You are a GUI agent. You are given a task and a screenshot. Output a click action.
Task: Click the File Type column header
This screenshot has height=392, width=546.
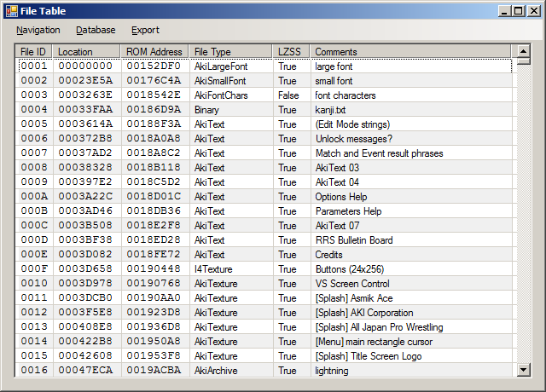coord(212,52)
